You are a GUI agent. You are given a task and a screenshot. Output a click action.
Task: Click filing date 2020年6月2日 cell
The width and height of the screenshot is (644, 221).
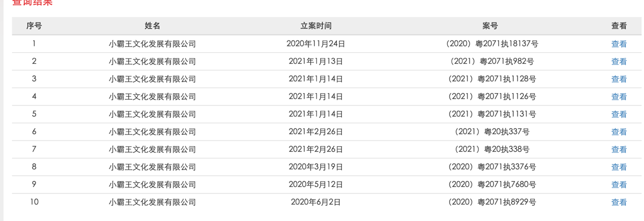(x=316, y=202)
